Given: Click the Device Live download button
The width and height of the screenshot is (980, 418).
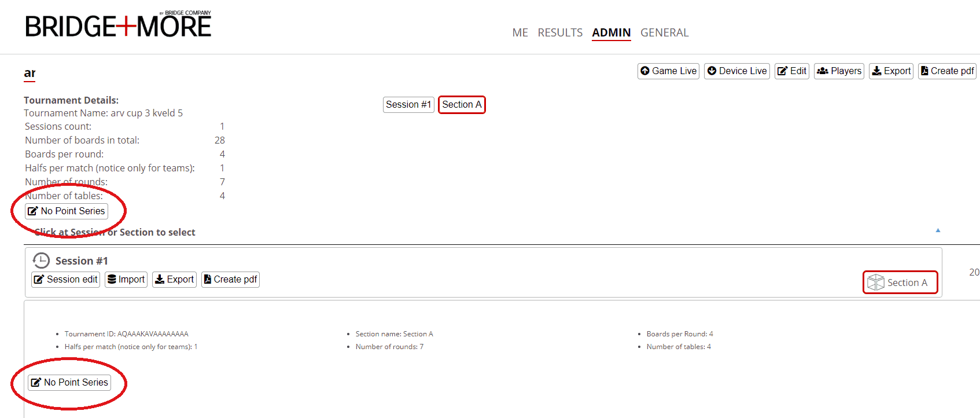Looking at the screenshot, I should pos(736,71).
